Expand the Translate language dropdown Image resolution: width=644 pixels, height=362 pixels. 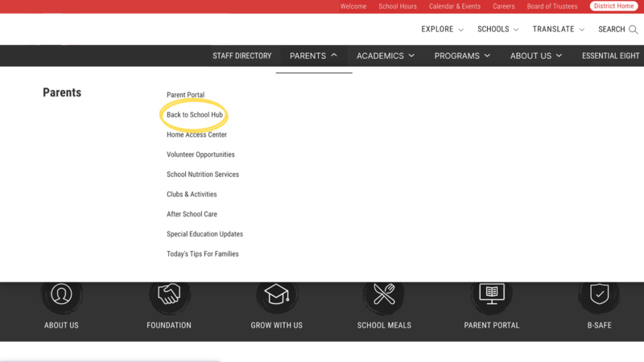559,30
